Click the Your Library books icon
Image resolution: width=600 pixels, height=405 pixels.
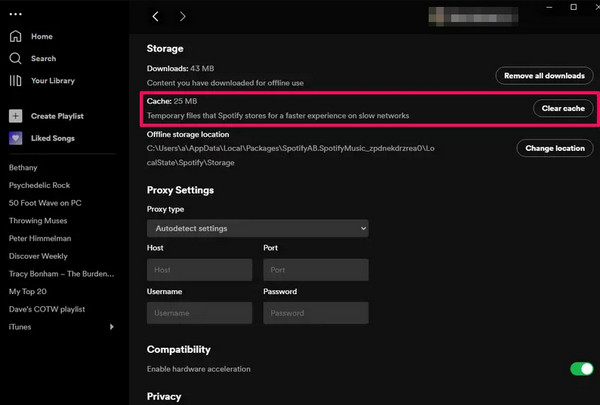pyautogui.click(x=15, y=80)
